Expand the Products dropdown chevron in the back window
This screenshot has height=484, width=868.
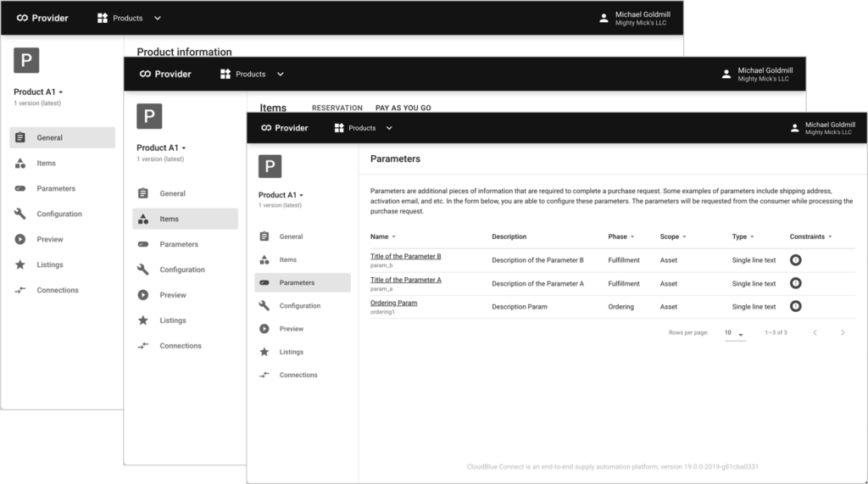(157, 18)
